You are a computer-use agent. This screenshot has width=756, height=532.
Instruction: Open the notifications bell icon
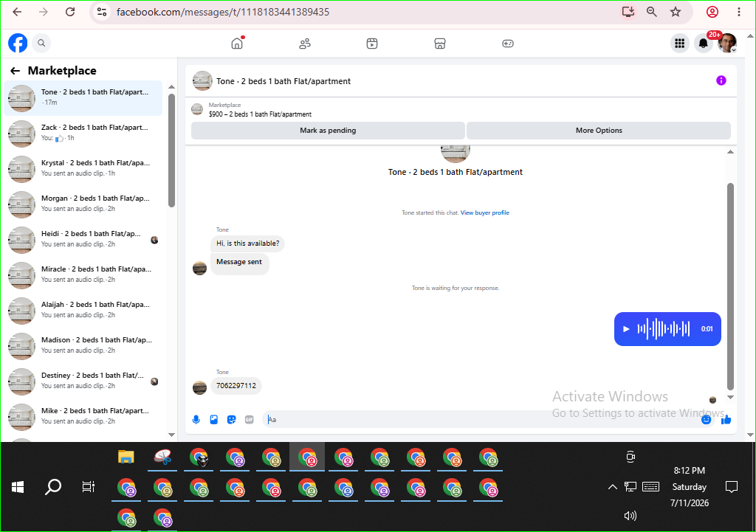pos(704,44)
